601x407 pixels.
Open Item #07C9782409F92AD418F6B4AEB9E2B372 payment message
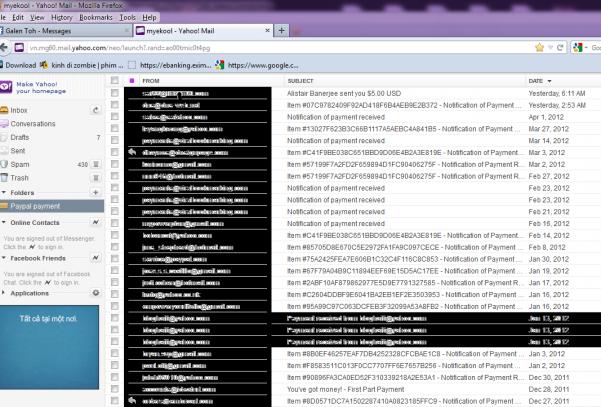pos(404,105)
